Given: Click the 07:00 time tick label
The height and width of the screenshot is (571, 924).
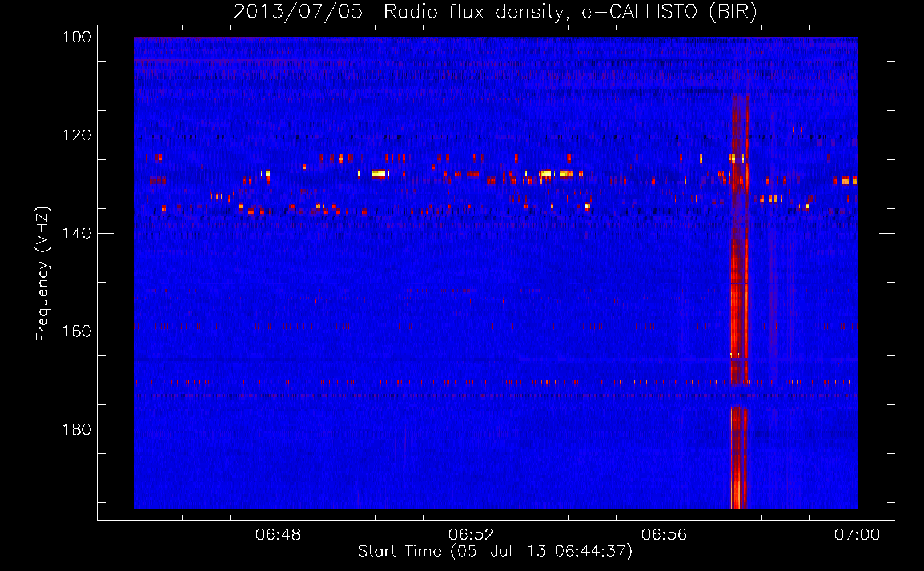Looking at the screenshot, I should click(857, 535).
